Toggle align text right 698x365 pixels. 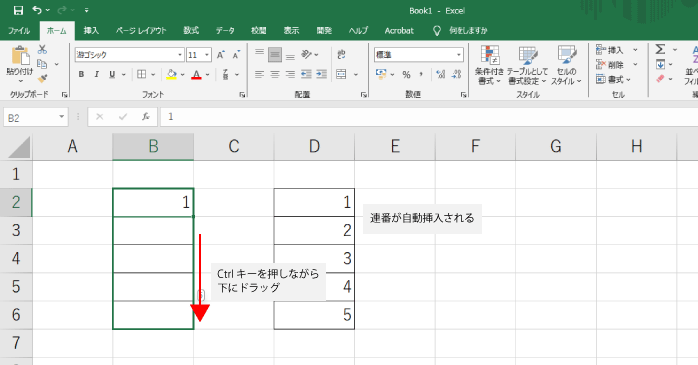tap(290, 74)
